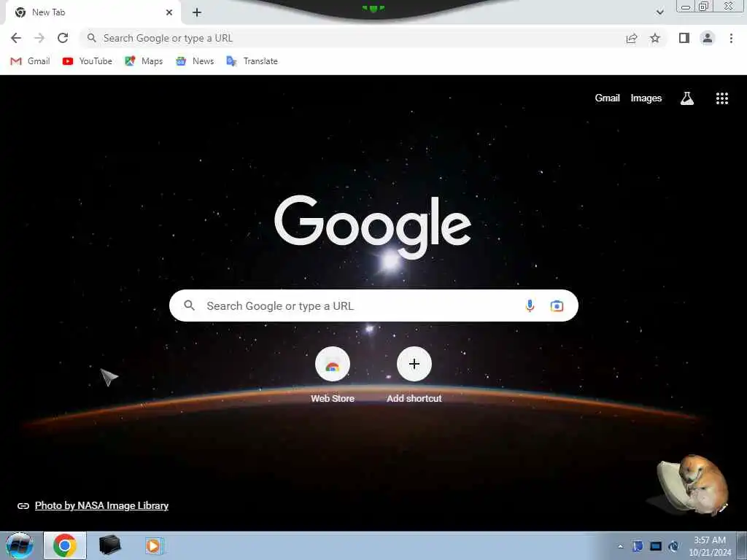Open the News bookmark
Image resolution: width=747 pixels, height=560 pixels.
(195, 61)
